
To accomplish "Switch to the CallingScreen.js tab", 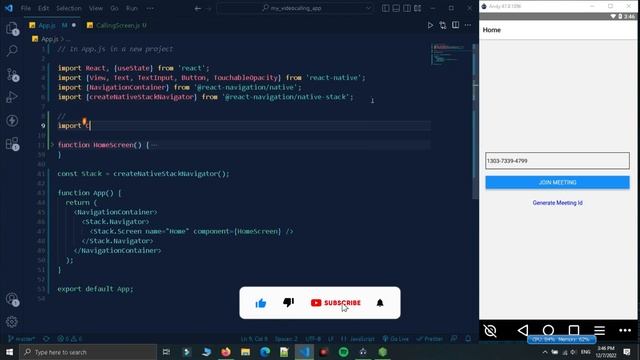I will tap(117, 25).
